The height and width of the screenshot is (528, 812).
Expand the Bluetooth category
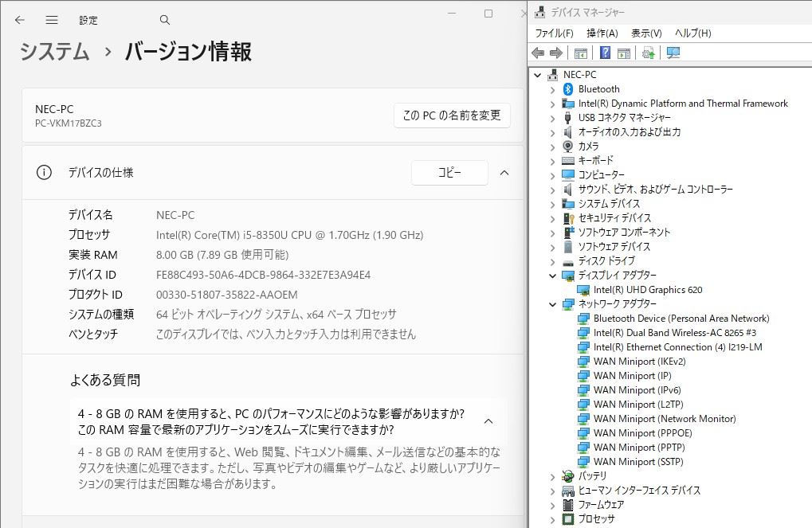tap(552, 89)
